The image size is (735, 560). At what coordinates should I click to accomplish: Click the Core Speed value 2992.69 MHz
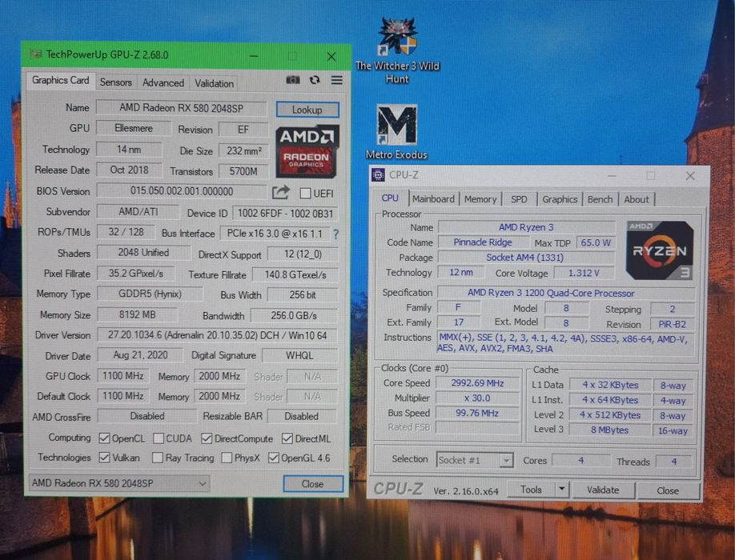(478, 383)
